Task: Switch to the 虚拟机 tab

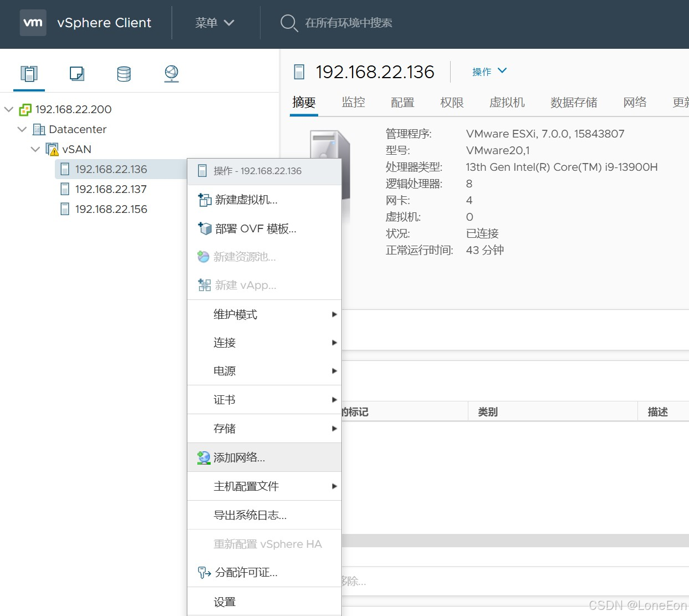Action: (x=507, y=103)
